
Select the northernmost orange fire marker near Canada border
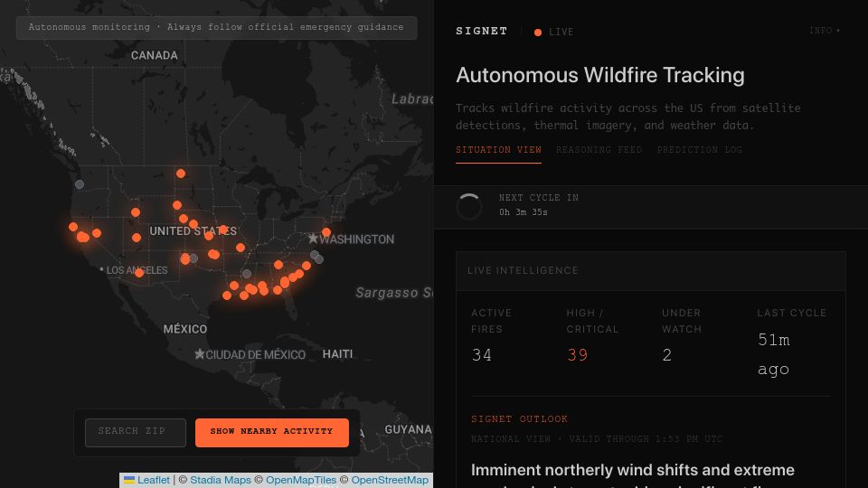181,174
